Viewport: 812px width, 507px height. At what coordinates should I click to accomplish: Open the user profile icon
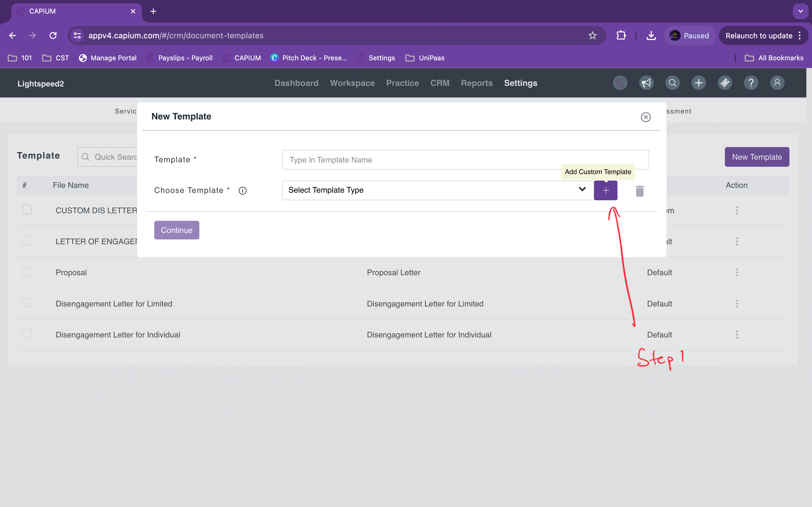[777, 83]
